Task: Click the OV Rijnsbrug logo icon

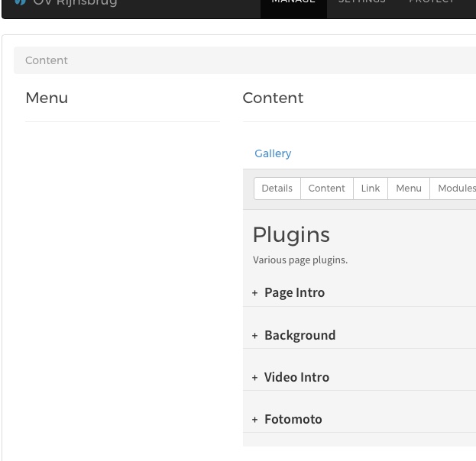Action: point(21,2)
